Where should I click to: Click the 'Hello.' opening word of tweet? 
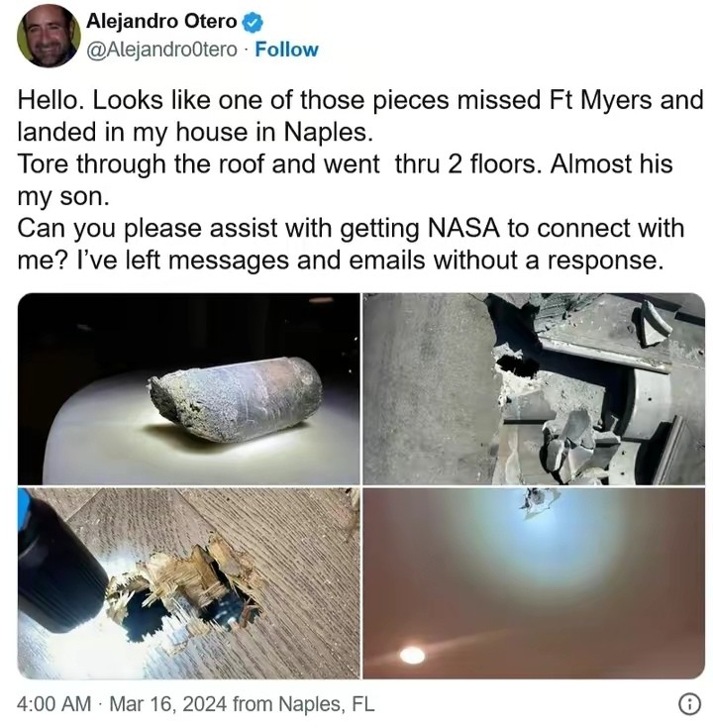coord(49,100)
